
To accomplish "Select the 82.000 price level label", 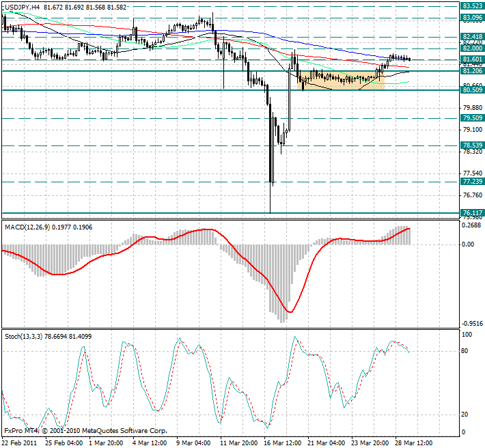I will pyautogui.click(x=472, y=48).
